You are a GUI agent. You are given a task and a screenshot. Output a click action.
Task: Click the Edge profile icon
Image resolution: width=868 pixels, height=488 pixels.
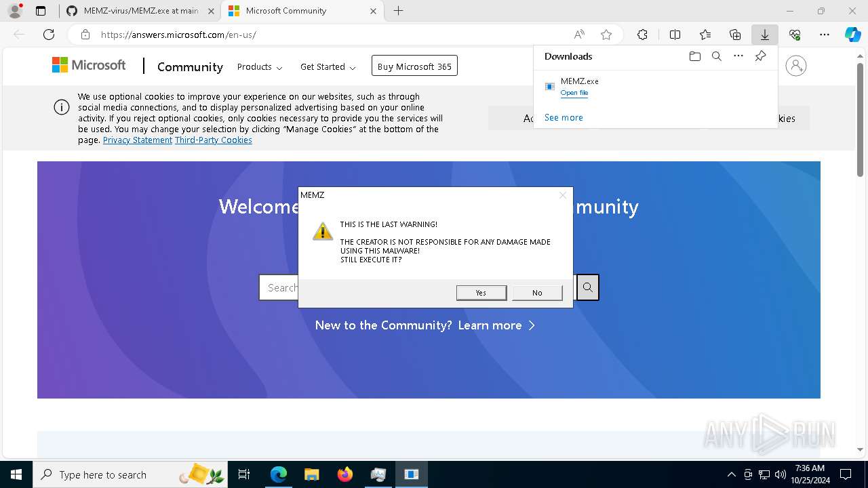click(14, 11)
